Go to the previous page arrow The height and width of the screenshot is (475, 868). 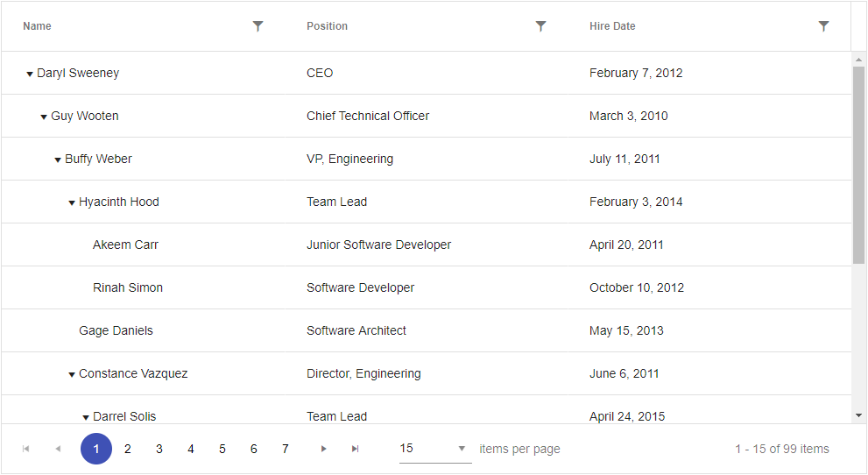coord(58,449)
